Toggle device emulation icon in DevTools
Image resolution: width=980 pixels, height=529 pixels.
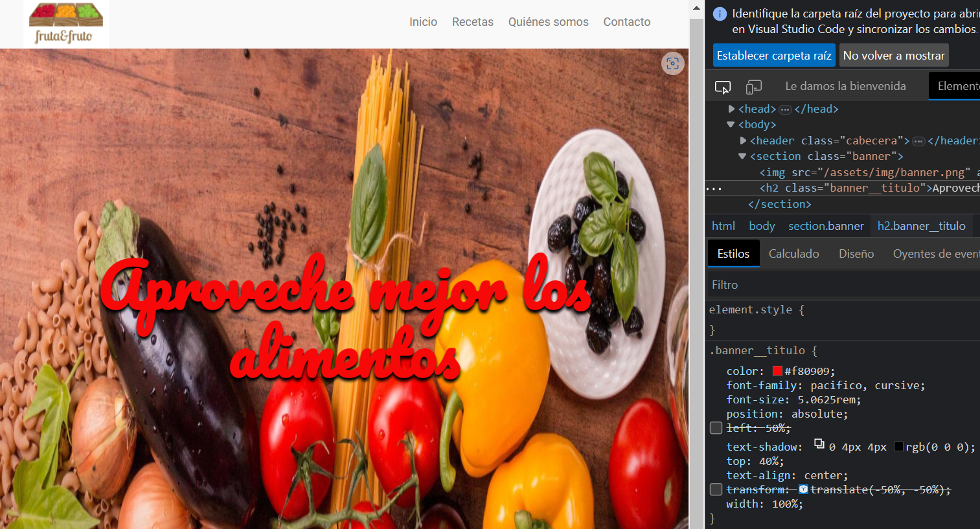pos(753,87)
